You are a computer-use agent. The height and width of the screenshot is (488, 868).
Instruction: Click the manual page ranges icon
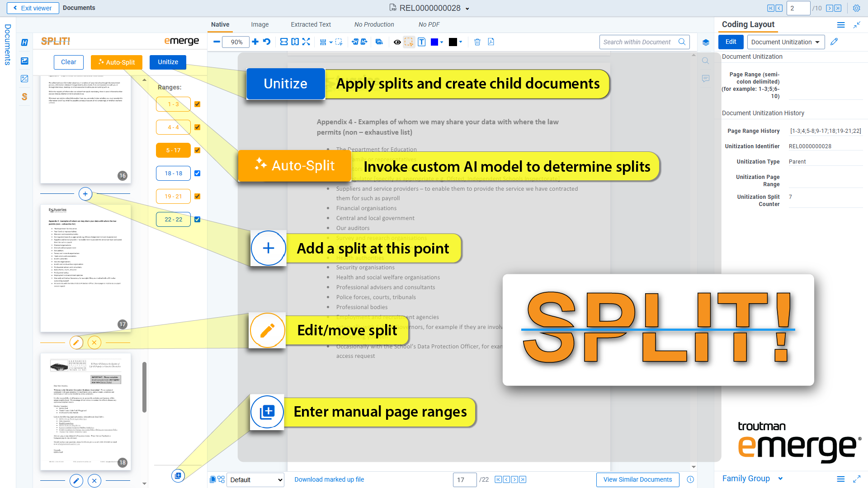(178, 475)
